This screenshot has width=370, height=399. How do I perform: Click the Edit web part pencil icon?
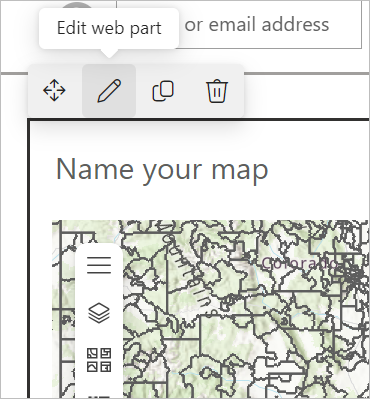coord(109,91)
